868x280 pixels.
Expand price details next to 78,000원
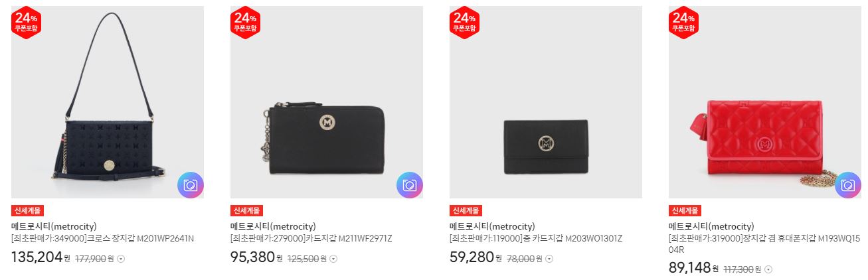549,259
